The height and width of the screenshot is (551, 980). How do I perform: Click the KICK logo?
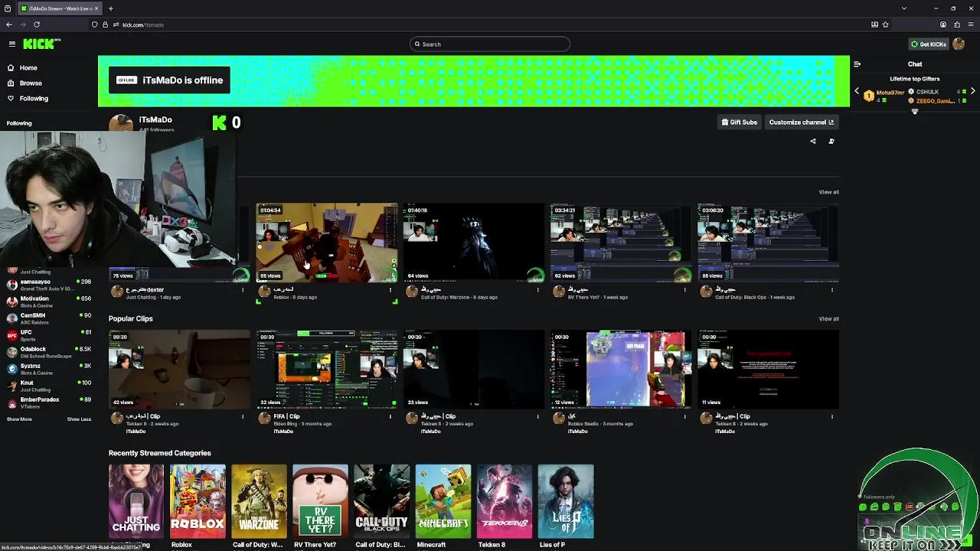coord(41,44)
